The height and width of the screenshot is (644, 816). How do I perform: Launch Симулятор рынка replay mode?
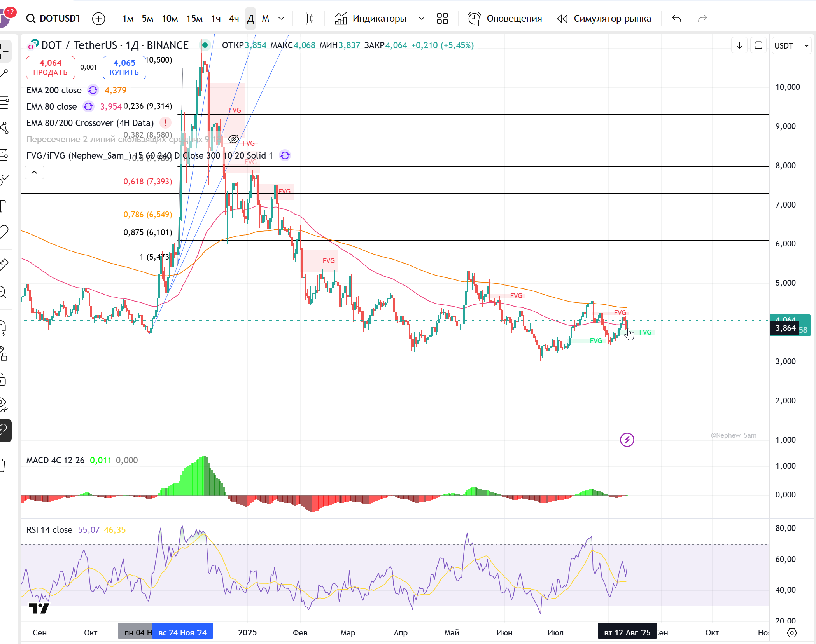(604, 18)
